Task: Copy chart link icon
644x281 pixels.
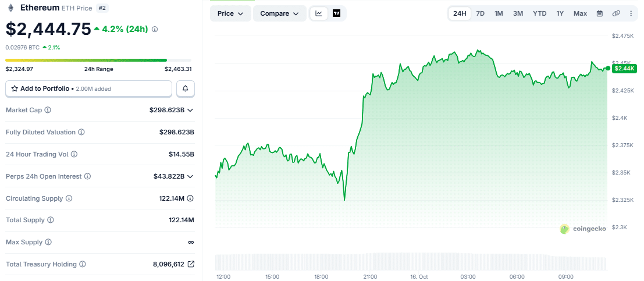Action: pyautogui.click(x=615, y=13)
